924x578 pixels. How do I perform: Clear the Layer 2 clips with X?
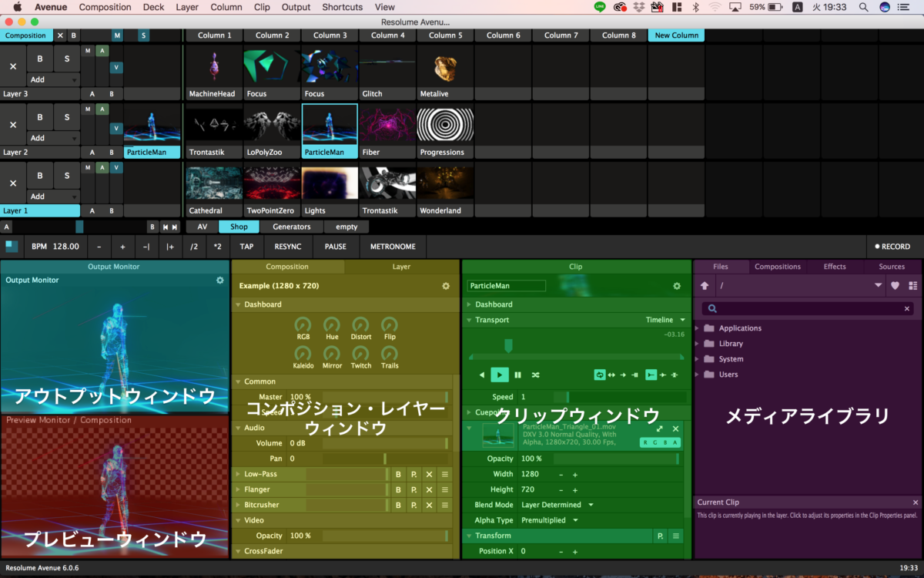click(13, 125)
